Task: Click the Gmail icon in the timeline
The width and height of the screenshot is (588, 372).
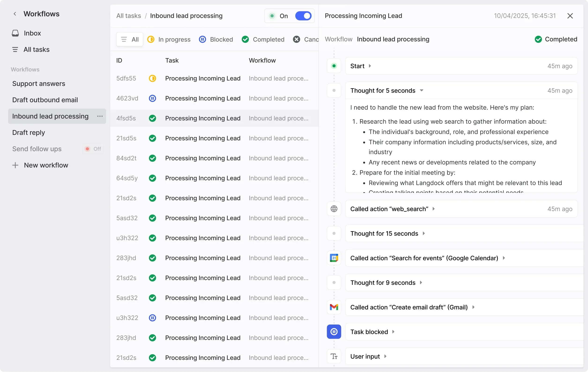Action: point(334,307)
